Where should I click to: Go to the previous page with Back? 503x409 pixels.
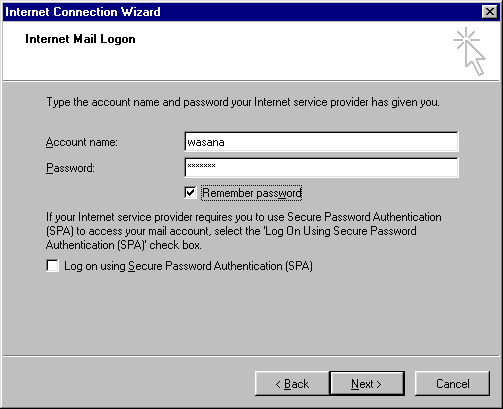click(x=292, y=384)
